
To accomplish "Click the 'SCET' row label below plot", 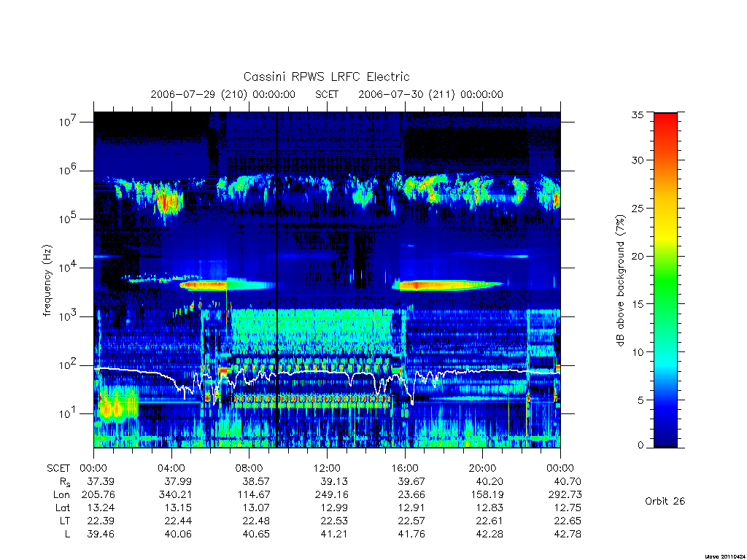I will pos(58,468).
